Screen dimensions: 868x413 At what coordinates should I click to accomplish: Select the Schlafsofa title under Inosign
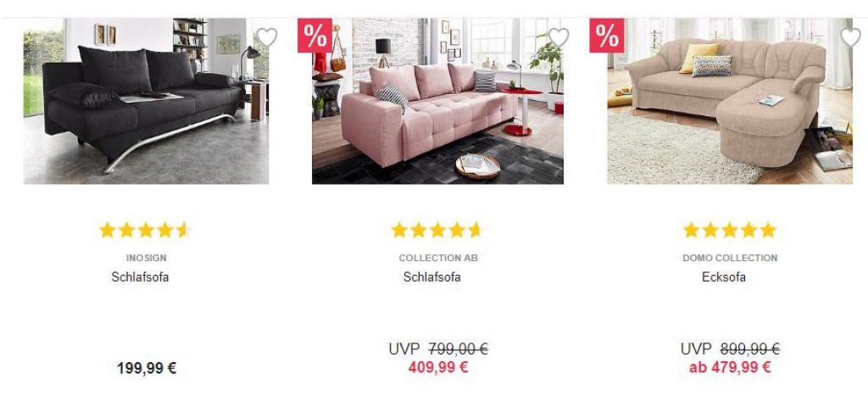coord(140,277)
